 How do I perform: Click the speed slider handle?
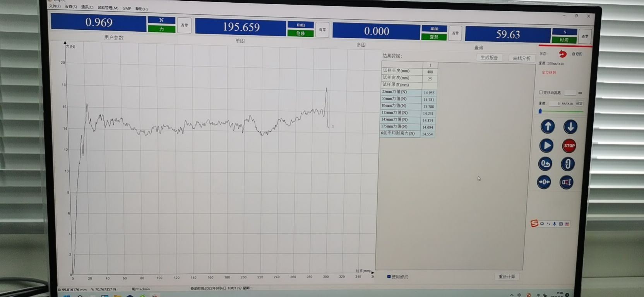coord(540,111)
